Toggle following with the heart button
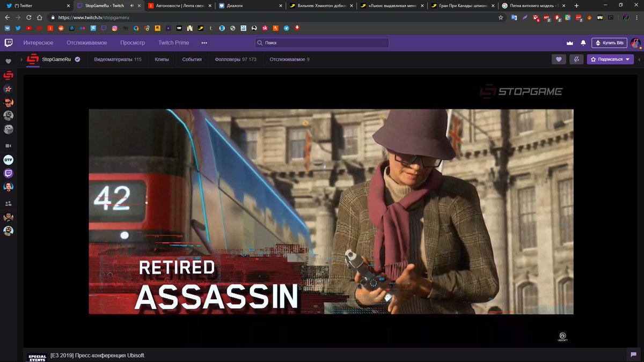The image size is (644, 362). (559, 59)
